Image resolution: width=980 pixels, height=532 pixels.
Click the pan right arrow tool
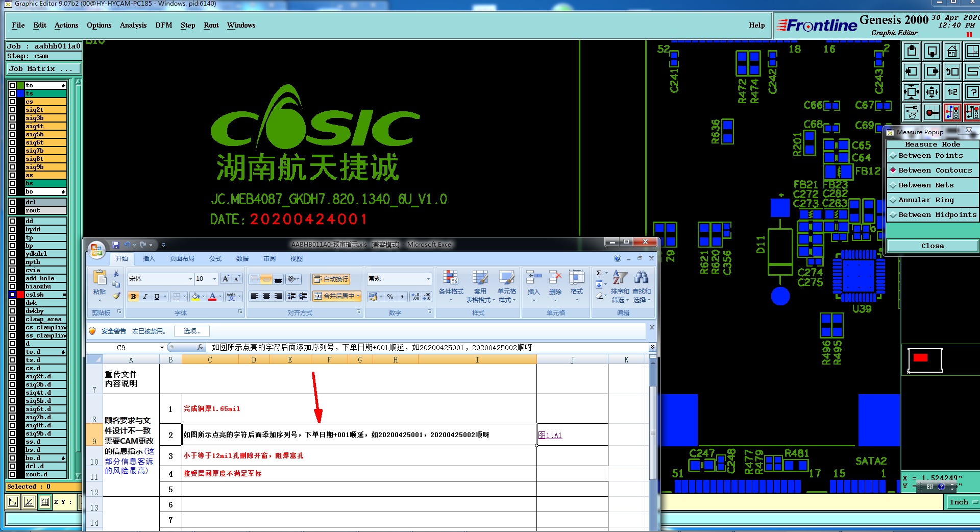(x=932, y=72)
